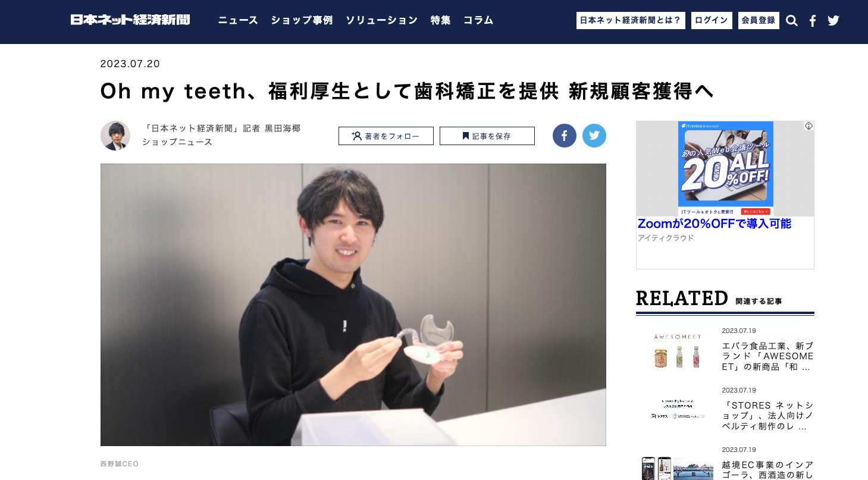The image size is (868, 480).
Task: Click the ログイン button
Action: (x=712, y=20)
